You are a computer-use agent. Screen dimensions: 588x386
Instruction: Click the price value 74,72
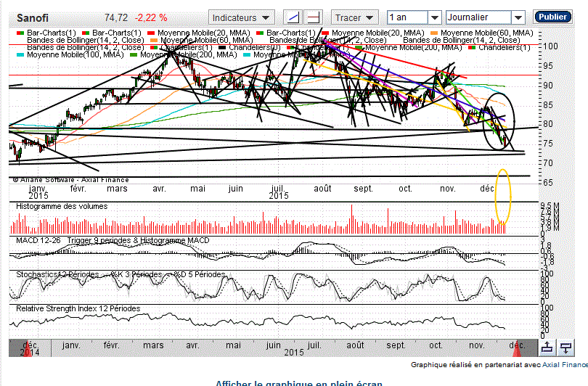click(116, 17)
